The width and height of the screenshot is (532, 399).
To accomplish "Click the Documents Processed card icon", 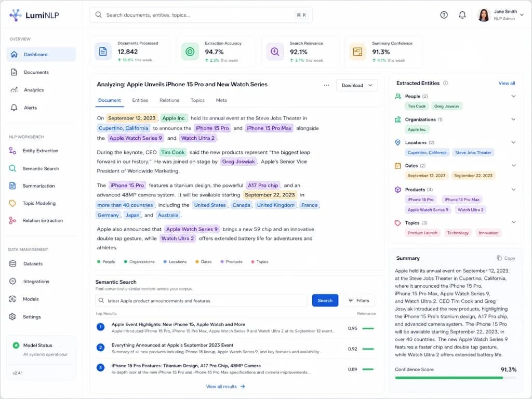I will point(103,51).
